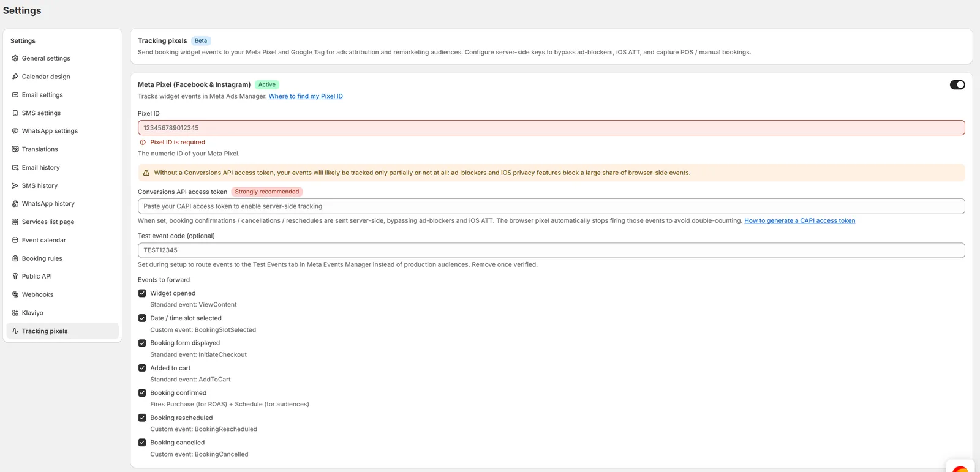Image resolution: width=980 pixels, height=472 pixels.
Task: Click the 'Pixel ID is required' error text
Action: (x=178, y=142)
